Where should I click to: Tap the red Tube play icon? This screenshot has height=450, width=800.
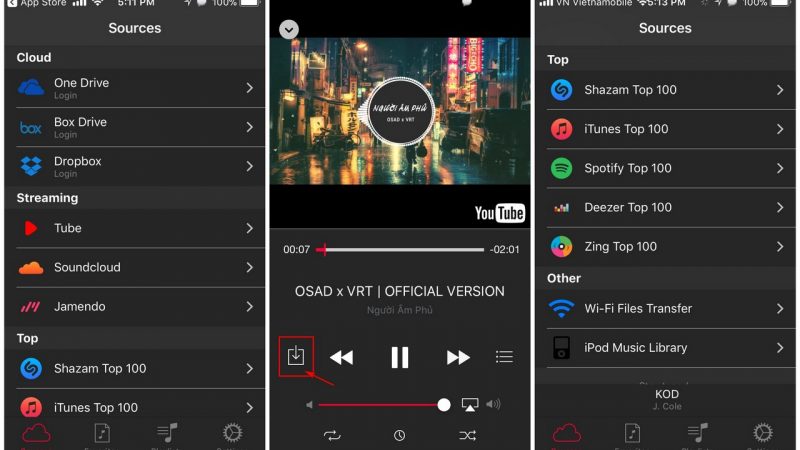click(31, 228)
